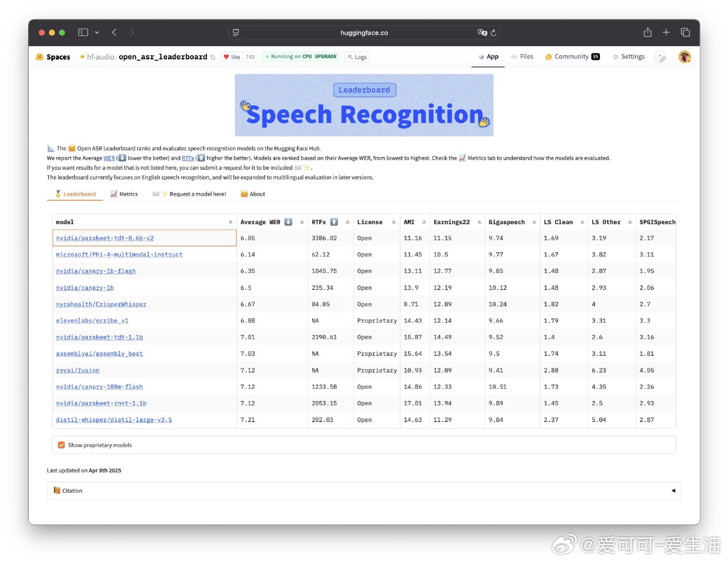Open the Settings tab

(x=629, y=57)
